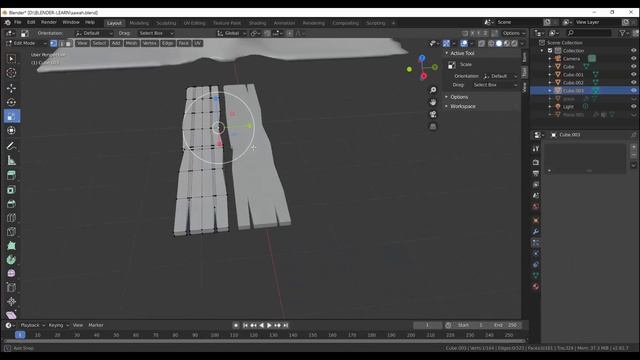Open the Tool properties tab icon

(x=536, y=149)
